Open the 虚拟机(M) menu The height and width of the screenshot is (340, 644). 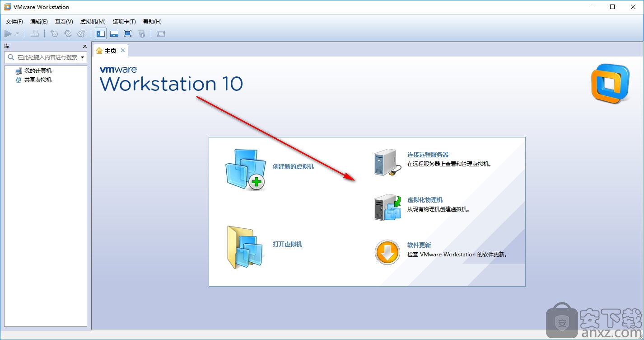[x=93, y=22]
